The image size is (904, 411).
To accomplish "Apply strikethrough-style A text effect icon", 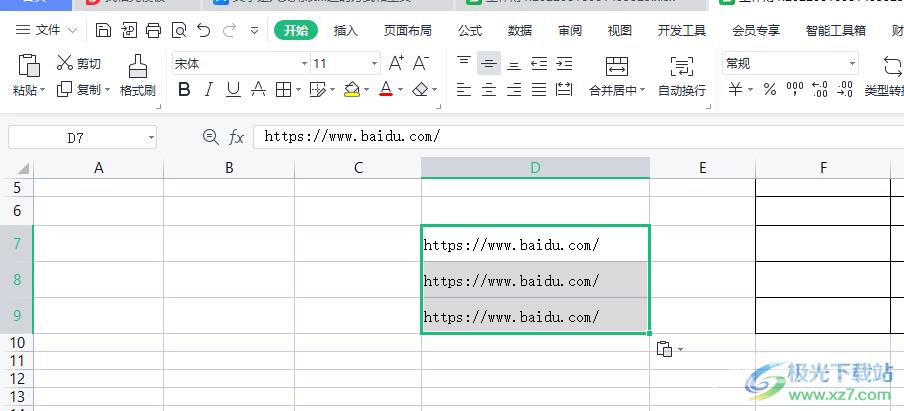I will point(259,89).
